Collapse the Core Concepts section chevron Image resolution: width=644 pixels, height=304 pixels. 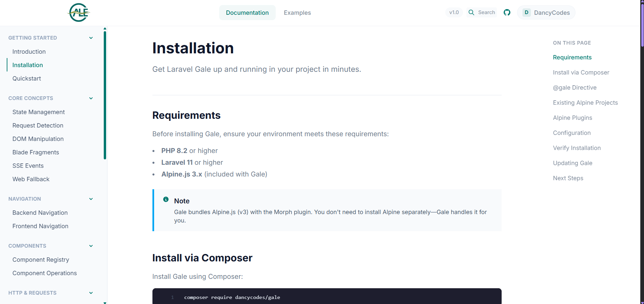[91, 98]
